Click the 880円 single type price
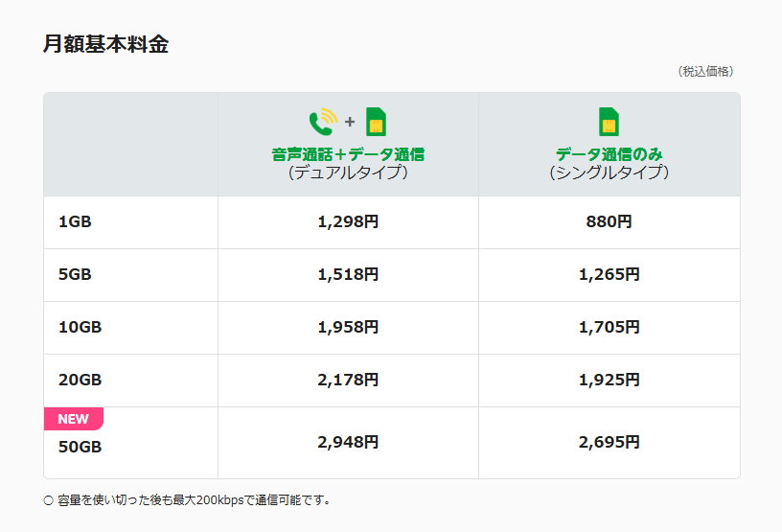This screenshot has width=782, height=532. [609, 222]
